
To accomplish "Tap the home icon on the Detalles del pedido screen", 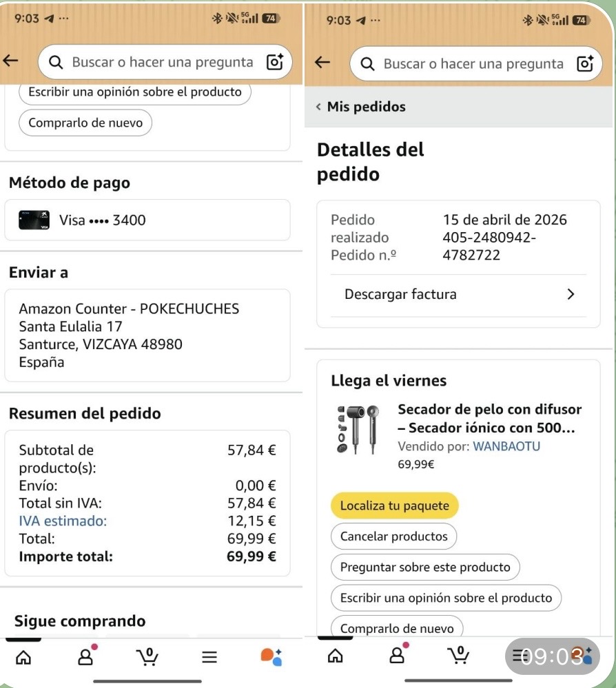I will pos(335,655).
